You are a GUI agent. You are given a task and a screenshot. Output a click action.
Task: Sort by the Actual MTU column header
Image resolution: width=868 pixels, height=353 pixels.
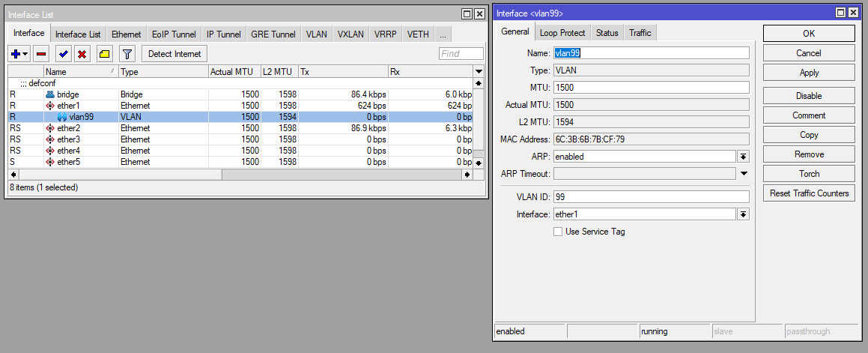tap(234, 71)
